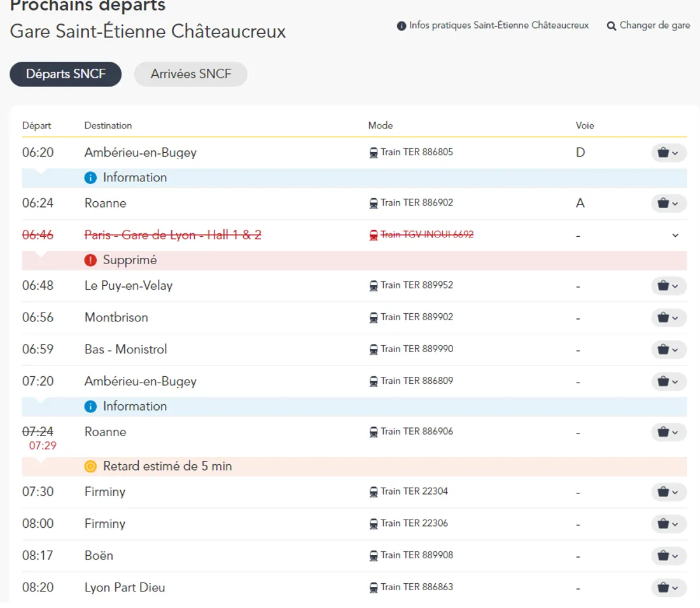Click the orange clock icon for estimated delay
700x608 pixels.
pos(90,467)
